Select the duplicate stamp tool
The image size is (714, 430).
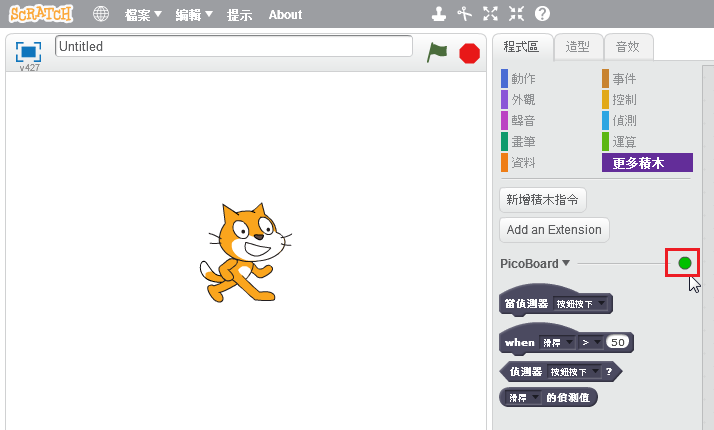tap(439, 14)
